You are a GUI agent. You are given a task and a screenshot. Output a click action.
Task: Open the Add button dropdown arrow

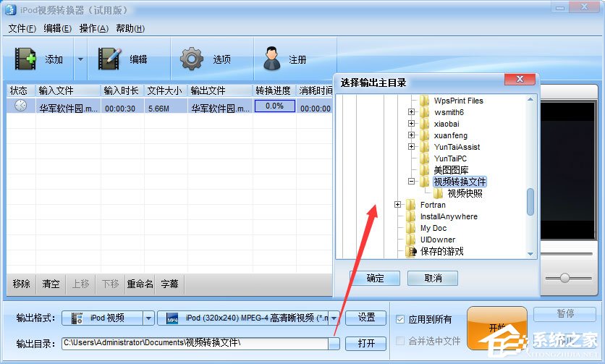(x=80, y=59)
